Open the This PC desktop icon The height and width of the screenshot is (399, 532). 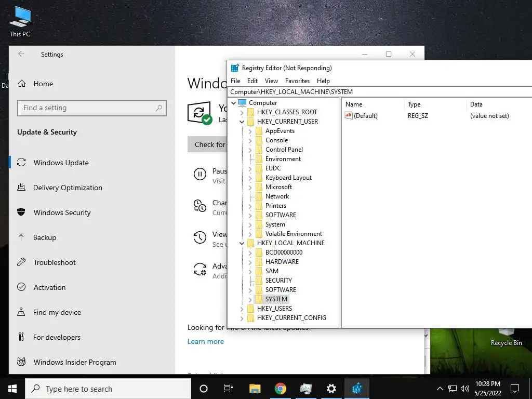20,21
